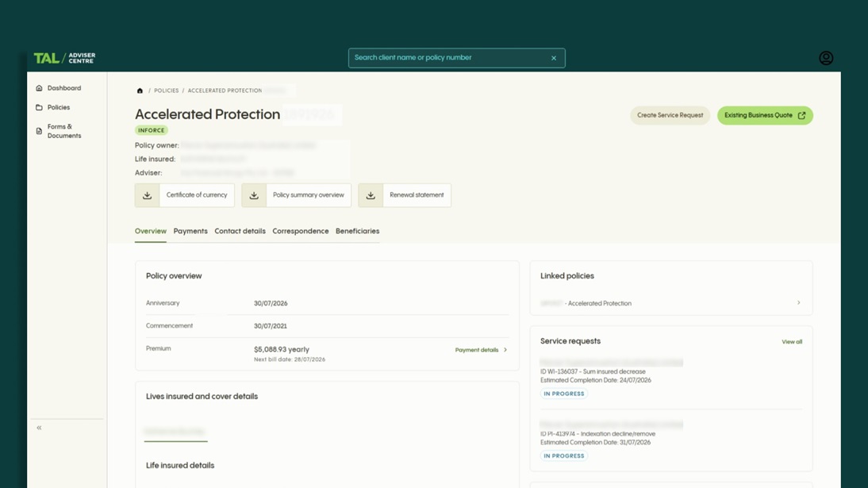This screenshot has height=488, width=868.
Task: Click the Certificate of currency label
Action: click(x=197, y=195)
